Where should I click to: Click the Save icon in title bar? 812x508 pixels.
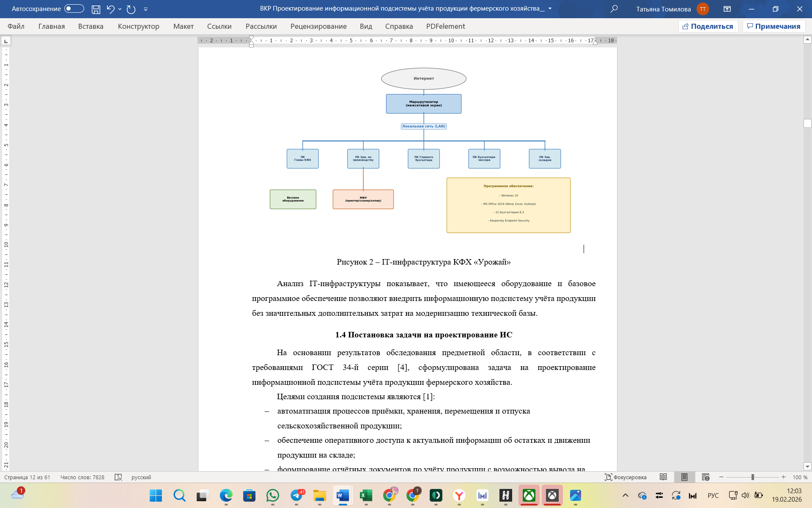click(96, 9)
